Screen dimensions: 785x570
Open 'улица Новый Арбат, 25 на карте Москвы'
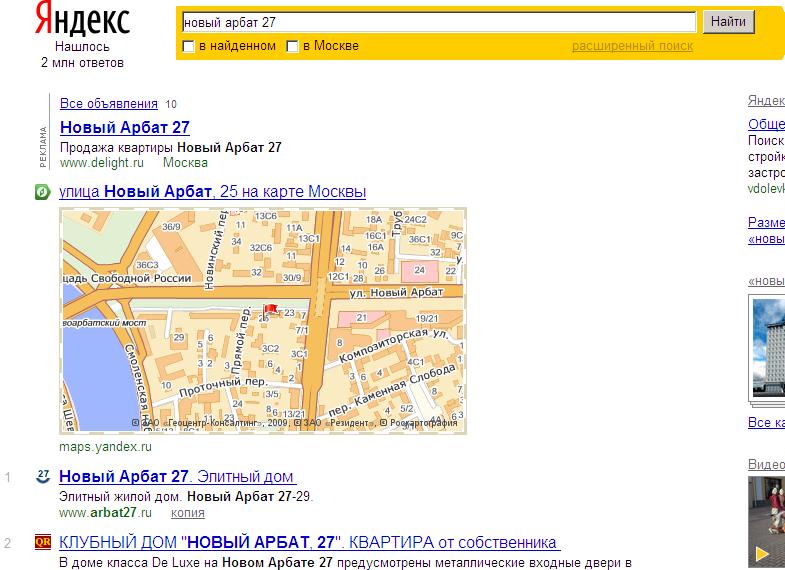212,192
